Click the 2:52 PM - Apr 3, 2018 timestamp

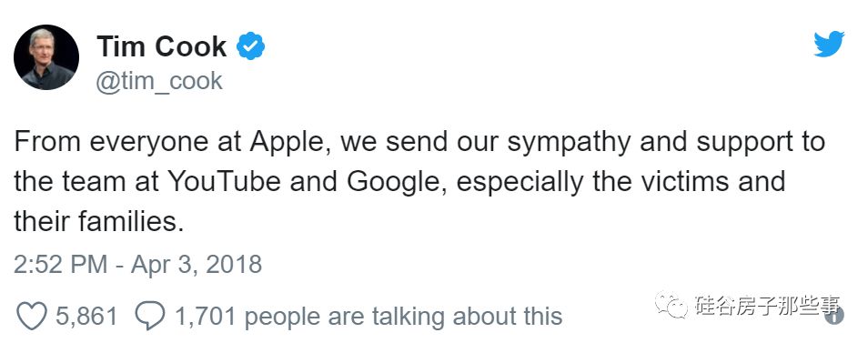click(x=137, y=265)
